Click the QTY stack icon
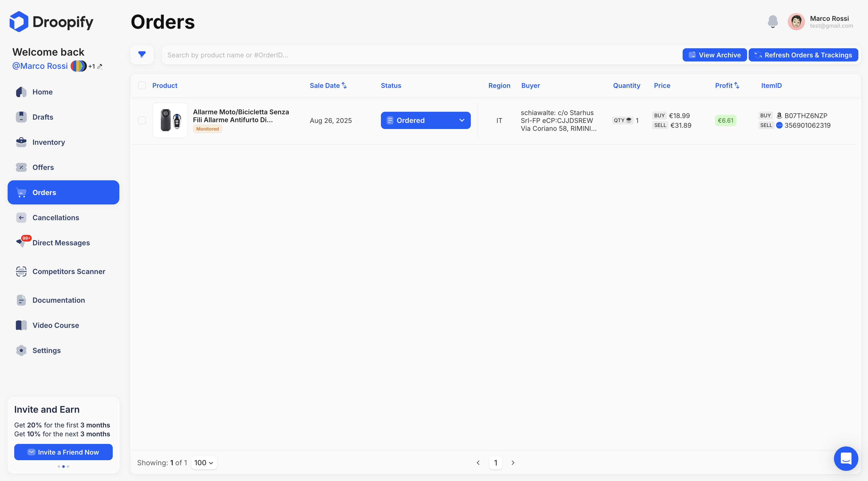The width and height of the screenshot is (868, 481). (x=629, y=120)
